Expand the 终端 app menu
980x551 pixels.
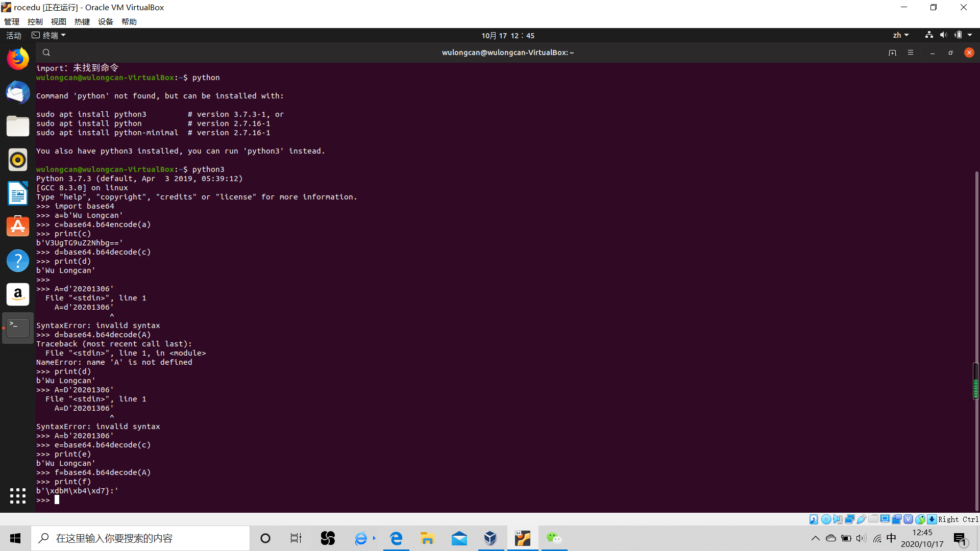coord(49,35)
